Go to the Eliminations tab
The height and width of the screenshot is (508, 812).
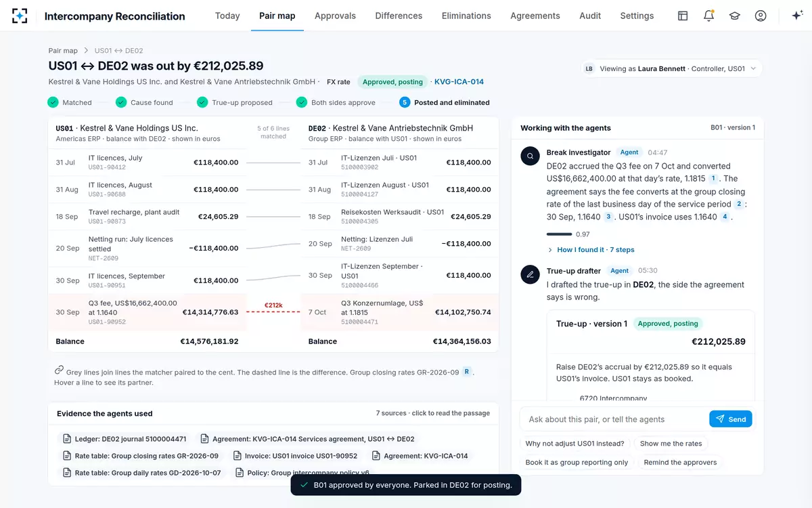click(x=466, y=16)
